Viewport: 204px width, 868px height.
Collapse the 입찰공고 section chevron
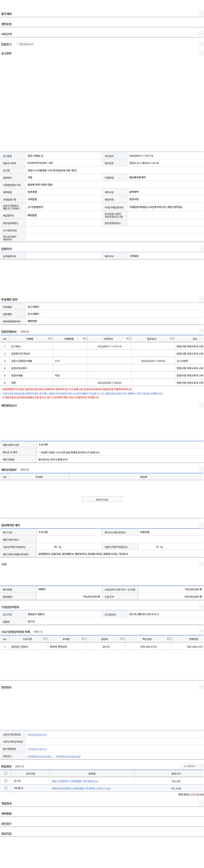[x=201, y=44]
